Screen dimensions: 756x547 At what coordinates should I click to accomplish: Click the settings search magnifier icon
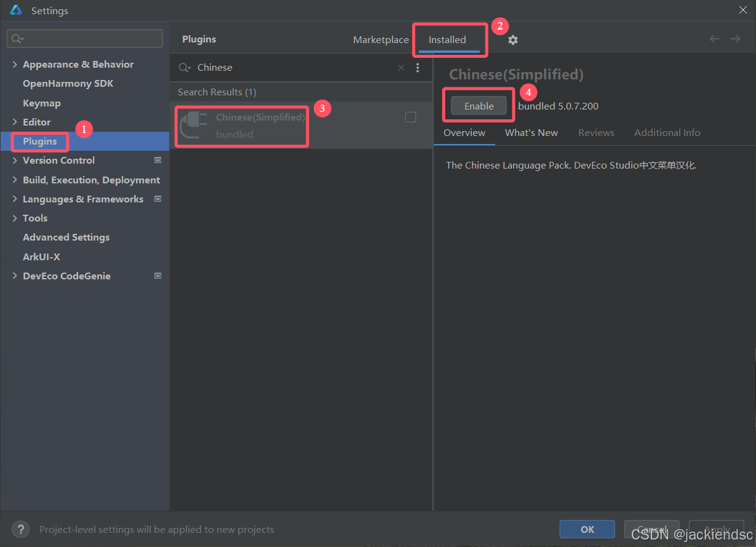(x=17, y=39)
